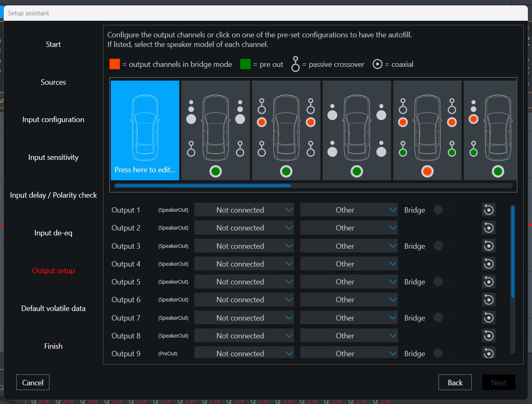Viewport: 532px width, 404px height.
Task: Reset Output 3 with its restore icon
Action: pyautogui.click(x=489, y=246)
